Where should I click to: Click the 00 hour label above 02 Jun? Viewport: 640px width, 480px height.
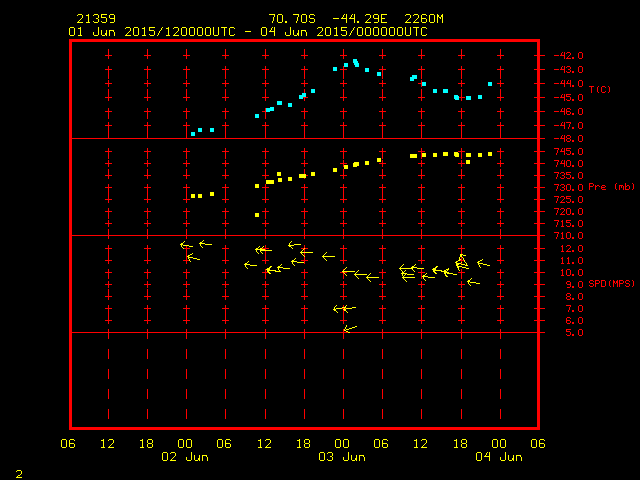pos(185,444)
